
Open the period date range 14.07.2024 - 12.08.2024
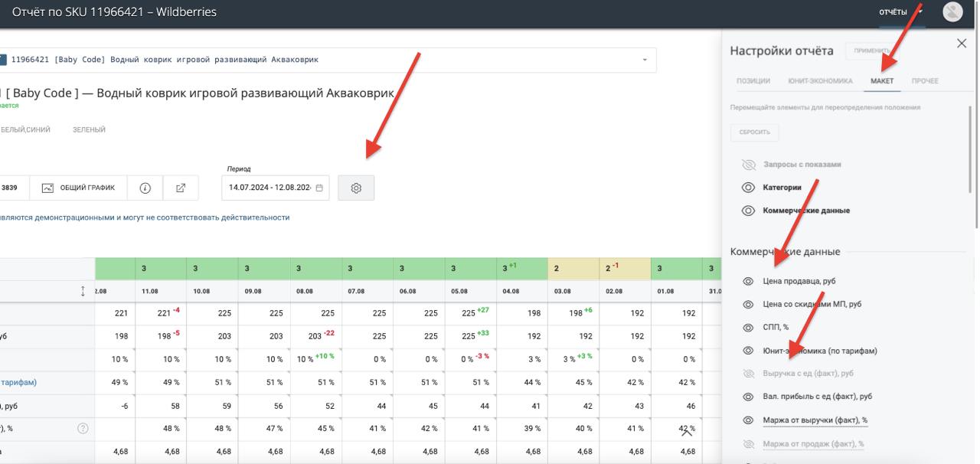(276, 188)
